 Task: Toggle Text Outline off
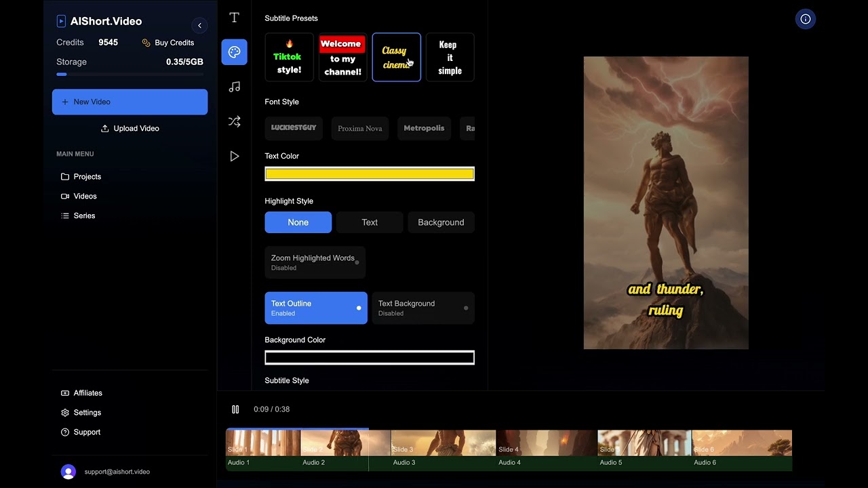pos(316,308)
